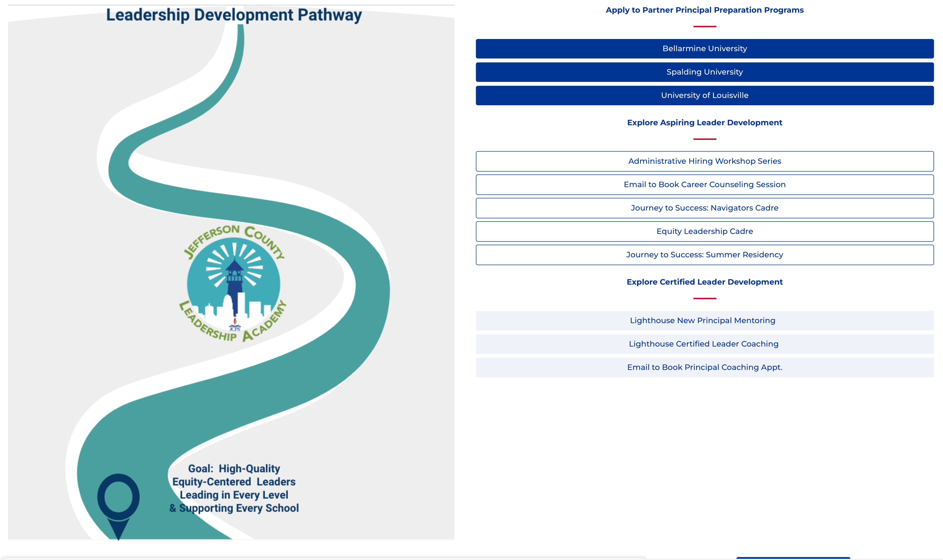Click the Explore Aspiring Leader Development heading
The height and width of the screenshot is (560, 943).
coord(704,123)
